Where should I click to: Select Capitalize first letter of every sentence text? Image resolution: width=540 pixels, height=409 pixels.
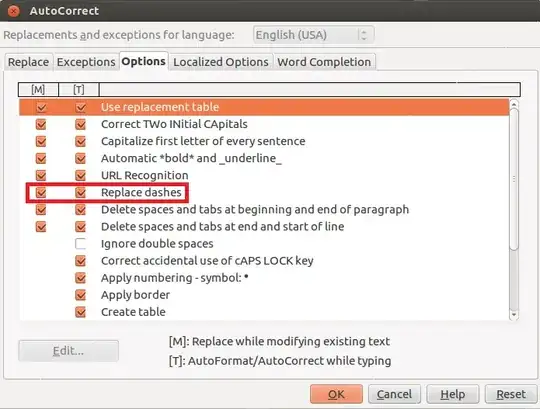tap(203, 141)
